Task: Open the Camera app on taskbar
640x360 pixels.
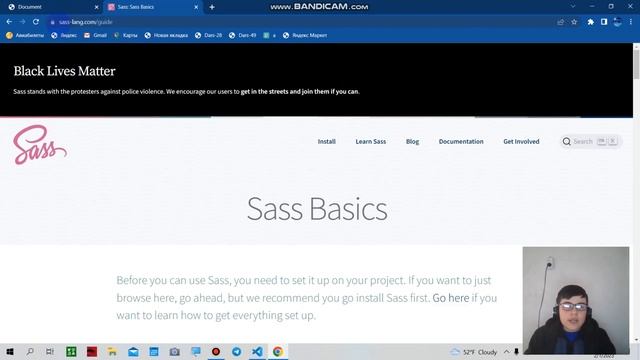Action: [x=175, y=351]
